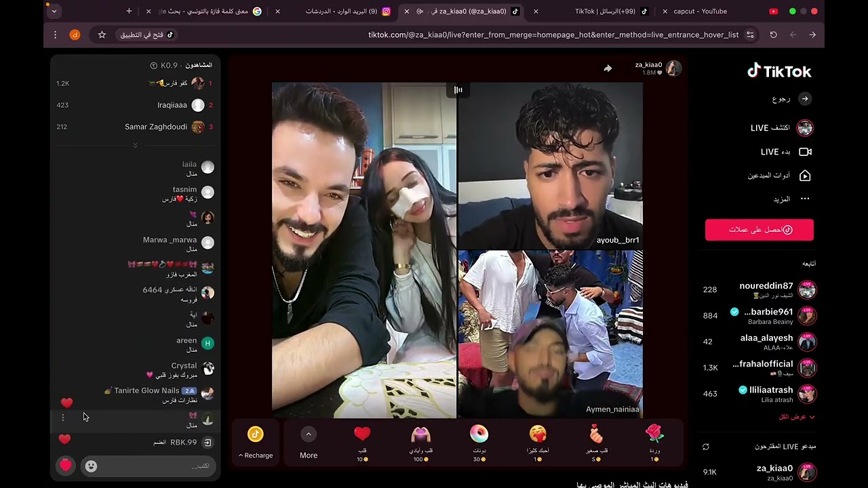Open barbie961 live channel
Screen dimensions: 868x488
coord(759,316)
